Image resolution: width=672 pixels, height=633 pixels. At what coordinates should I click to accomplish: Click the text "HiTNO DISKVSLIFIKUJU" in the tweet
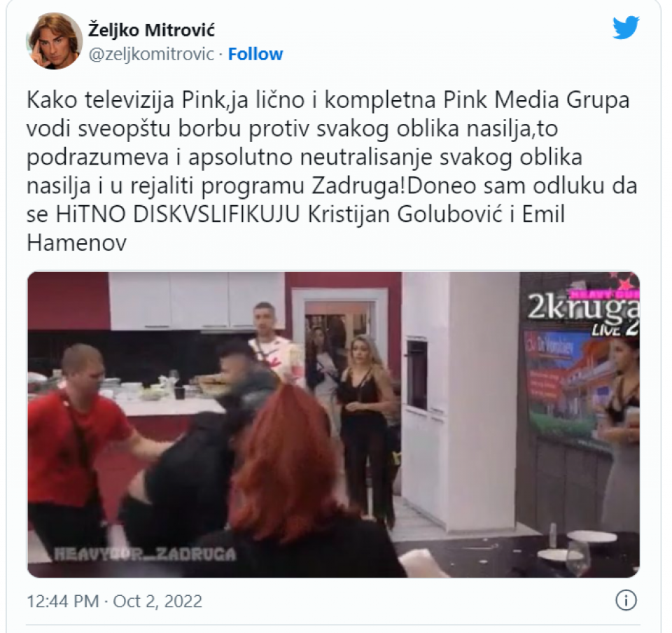[177, 215]
